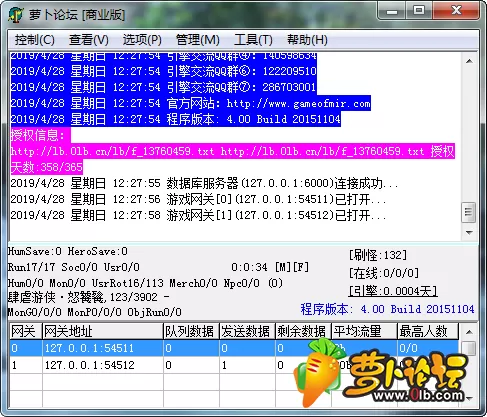
Task: Click gateway number 0 cell
Action: [x=26, y=348]
